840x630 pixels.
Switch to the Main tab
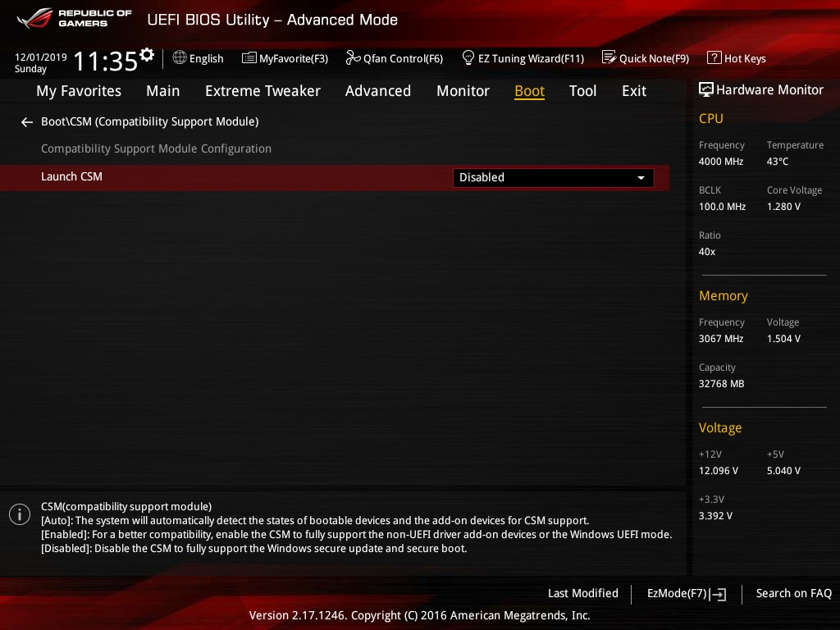point(163,91)
